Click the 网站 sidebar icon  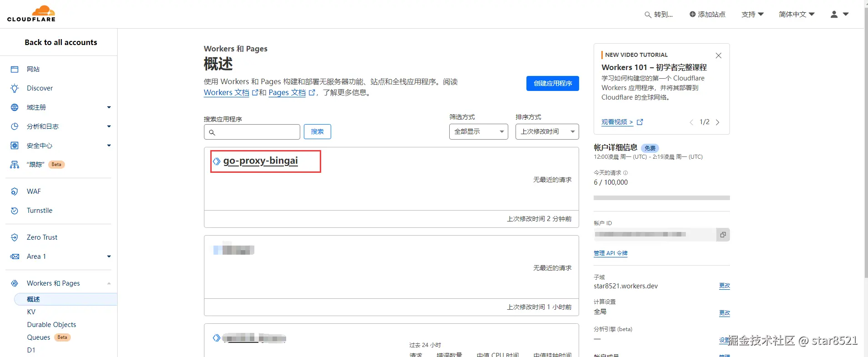(x=15, y=69)
